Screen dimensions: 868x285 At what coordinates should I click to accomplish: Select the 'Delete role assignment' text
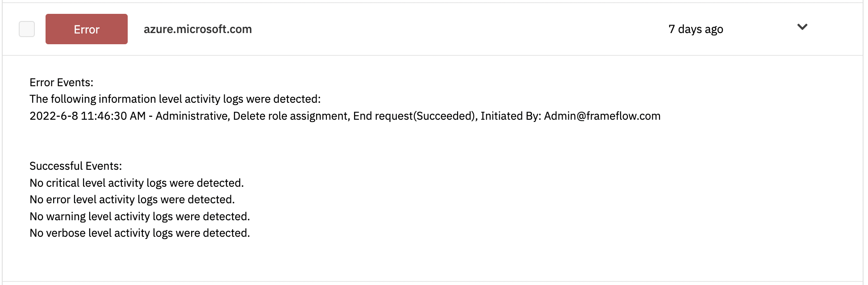pos(290,116)
